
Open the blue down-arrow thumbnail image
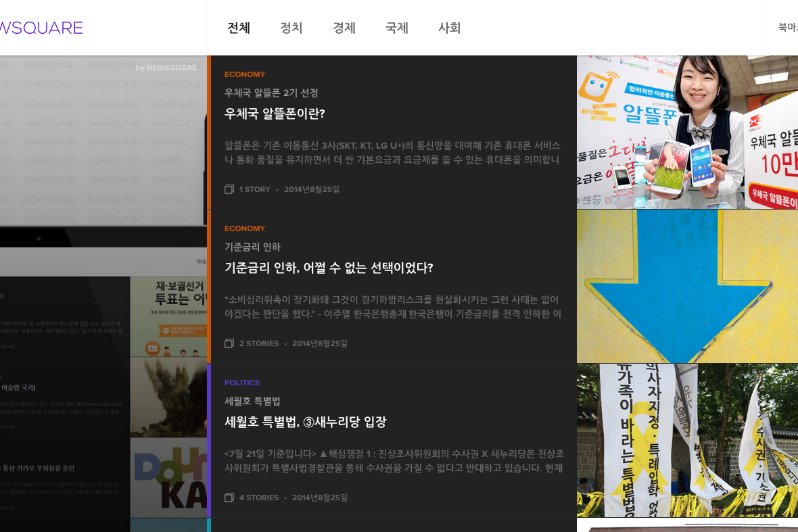pos(687,286)
